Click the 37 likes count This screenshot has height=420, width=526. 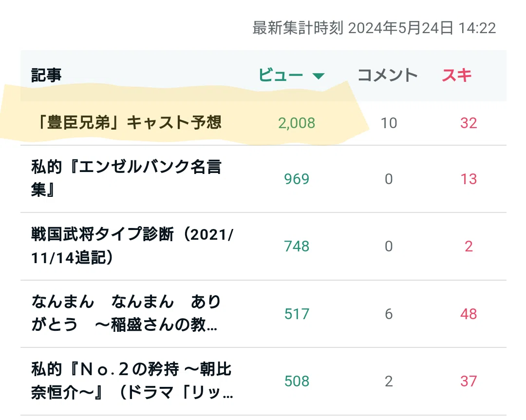coord(469,382)
